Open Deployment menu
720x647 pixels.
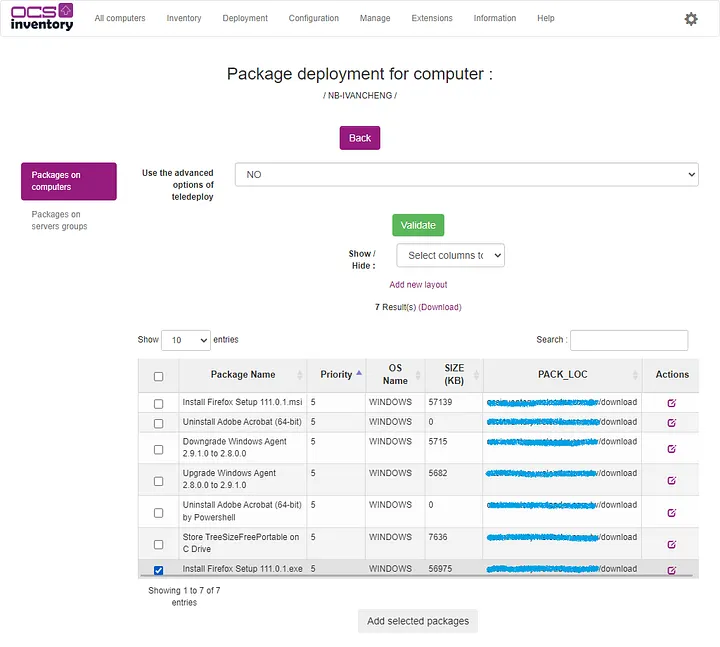(245, 18)
